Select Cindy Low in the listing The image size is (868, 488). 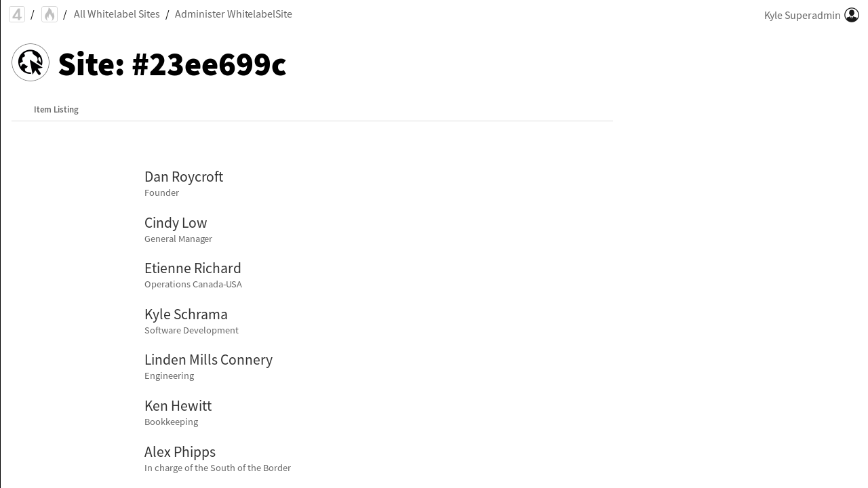click(176, 223)
